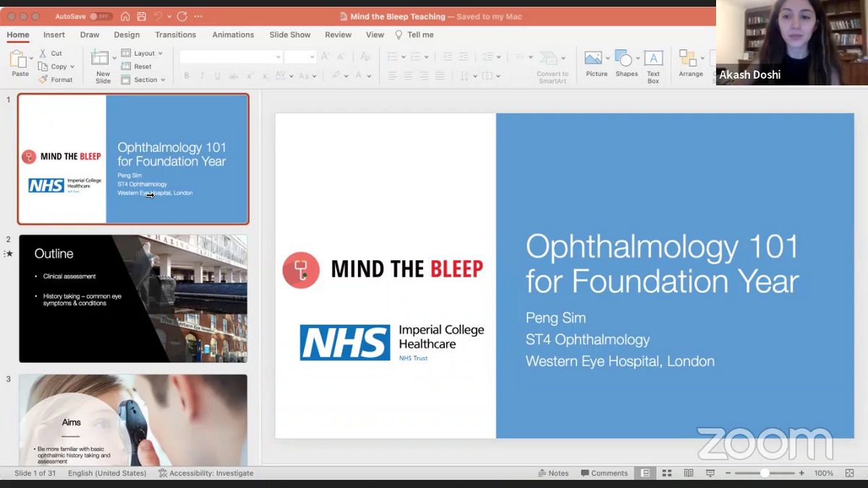Click the Justify text icon
868x488 pixels.
click(x=440, y=76)
